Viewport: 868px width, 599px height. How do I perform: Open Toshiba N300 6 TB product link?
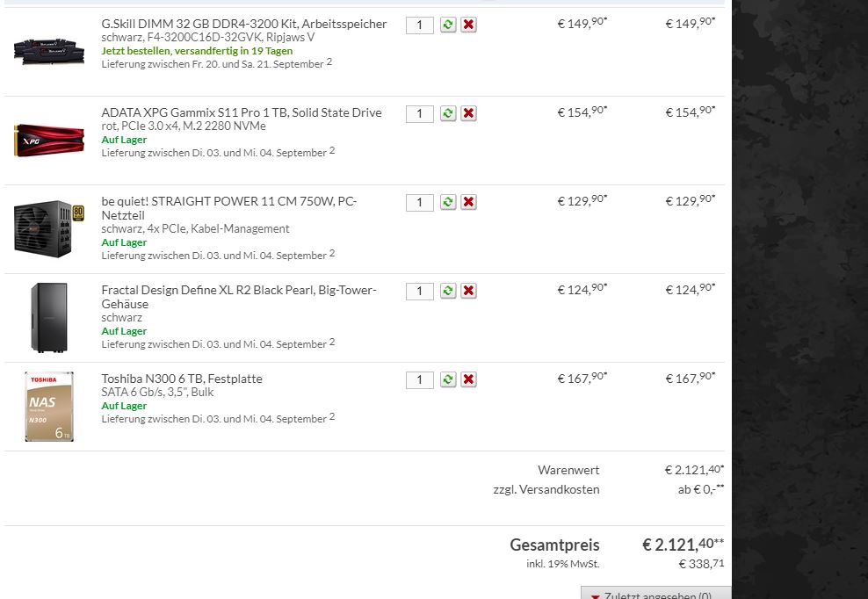[x=181, y=379]
